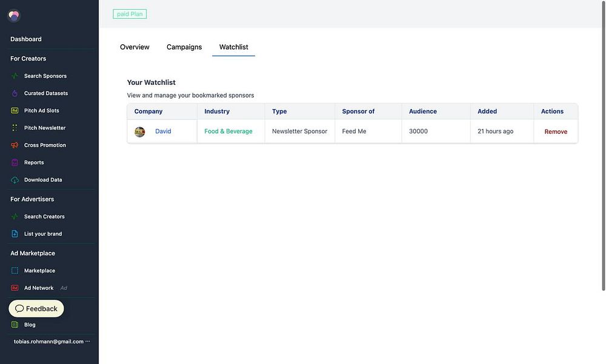
Task: Click the Curated Datasets icon
Action: pos(15,93)
